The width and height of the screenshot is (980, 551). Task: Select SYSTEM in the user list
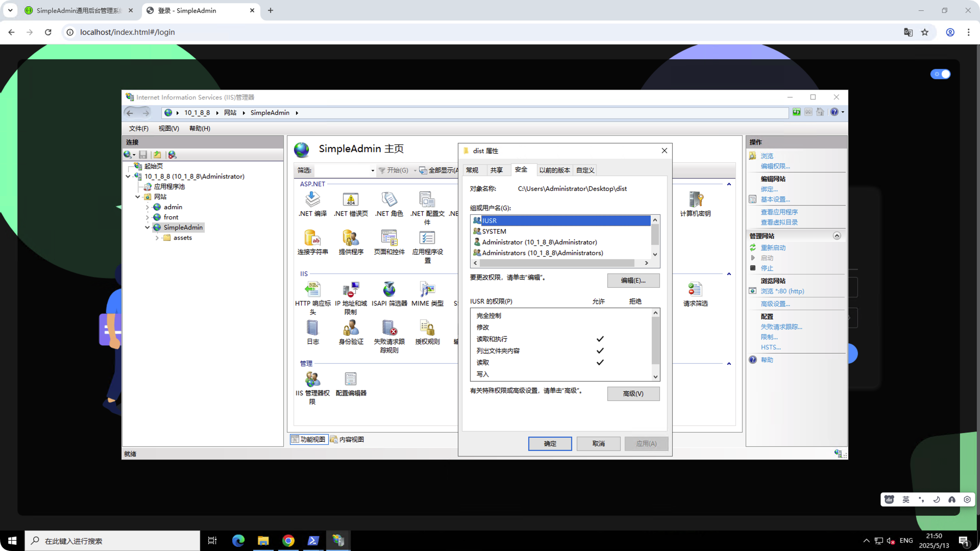coord(494,232)
